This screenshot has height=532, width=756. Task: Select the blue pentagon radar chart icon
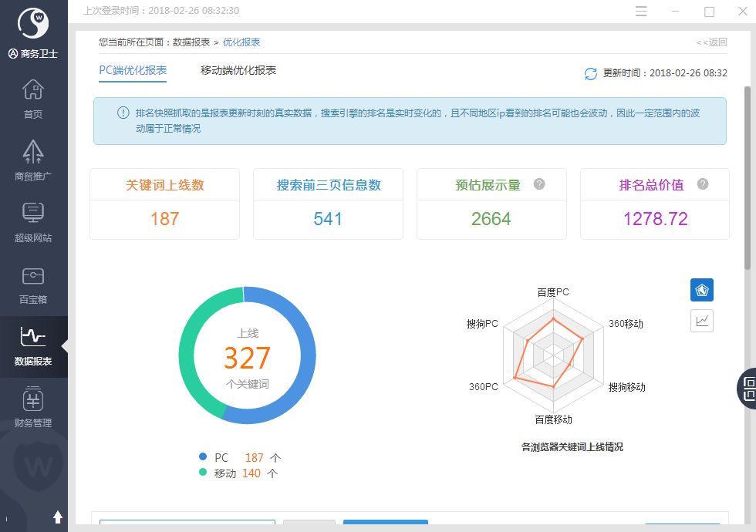pos(702,290)
